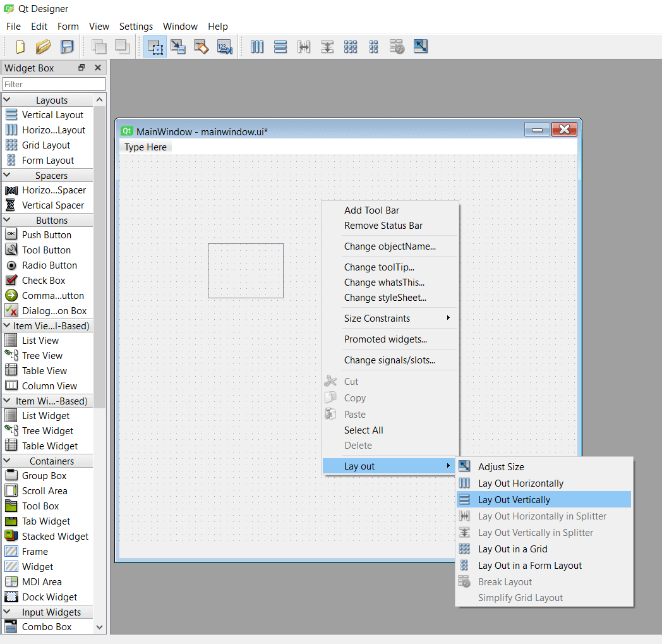Select the Edit Widgets mode icon
Viewport: 662px width, 644px height.
pos(155,47)
